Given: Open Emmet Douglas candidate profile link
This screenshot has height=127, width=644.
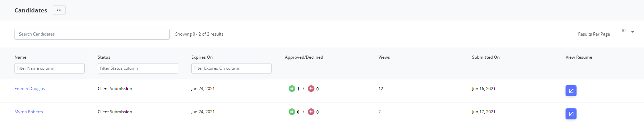Looking at the screenshot, I should (30, 89).
